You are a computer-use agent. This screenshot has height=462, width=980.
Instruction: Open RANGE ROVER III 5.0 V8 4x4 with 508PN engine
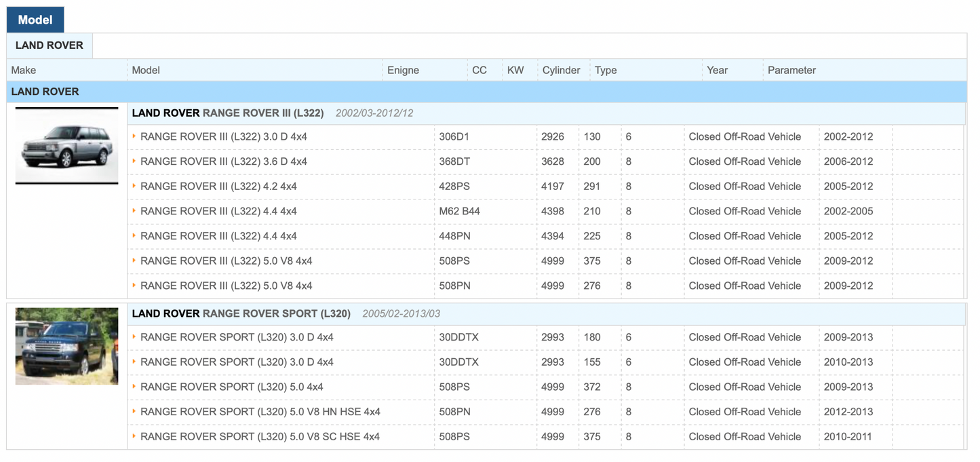coord(227,286)
